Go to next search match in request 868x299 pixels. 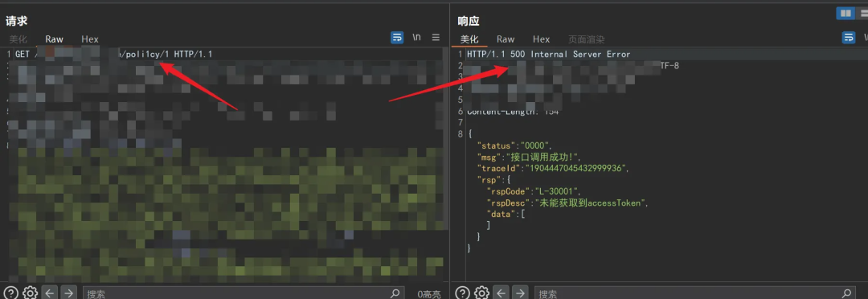pos(68,293)
